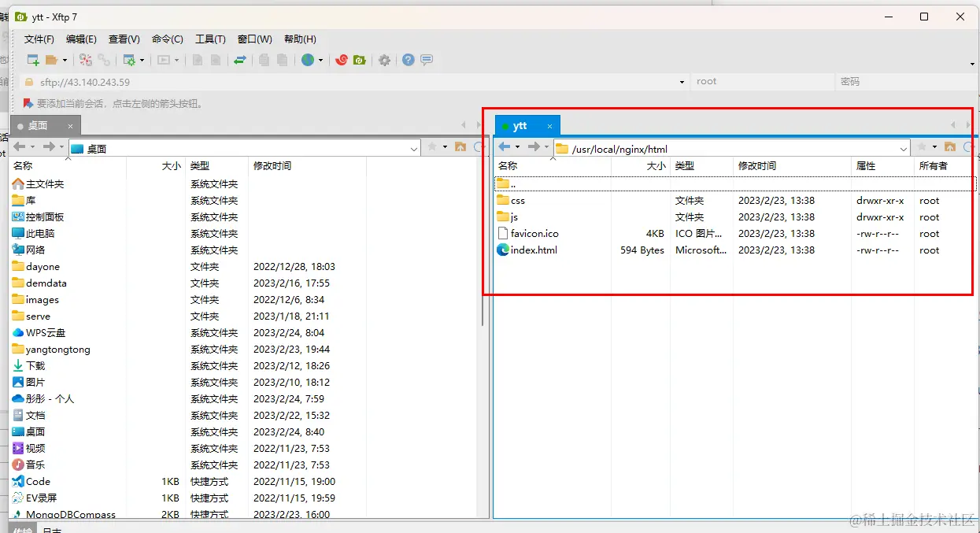Click the New Session toolbar icon

point(33,60)
